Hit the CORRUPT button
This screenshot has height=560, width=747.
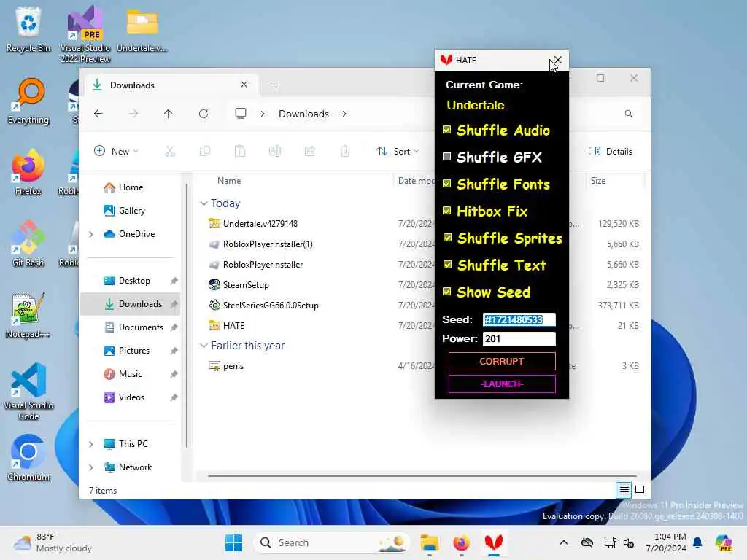[502, 362]
